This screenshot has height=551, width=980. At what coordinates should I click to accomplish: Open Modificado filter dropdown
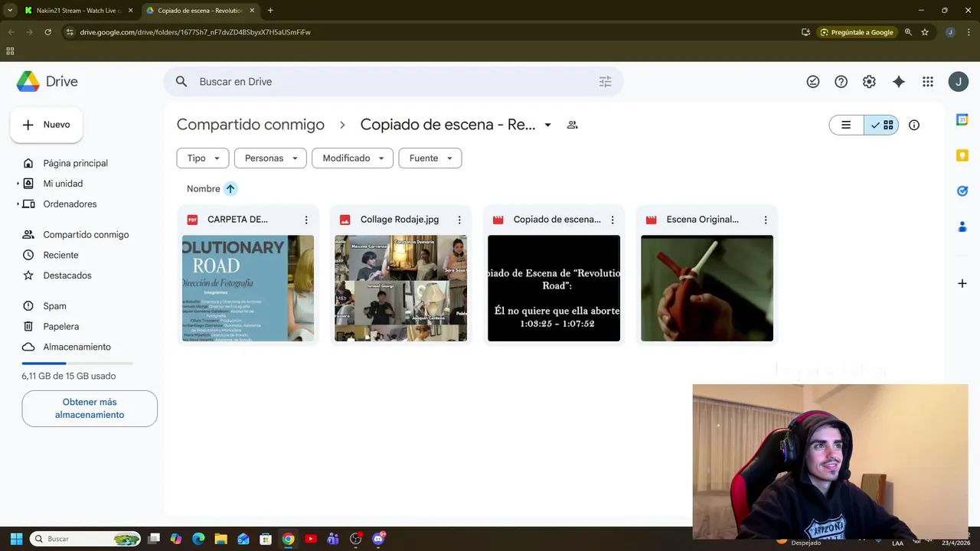(x=352, y=158)
